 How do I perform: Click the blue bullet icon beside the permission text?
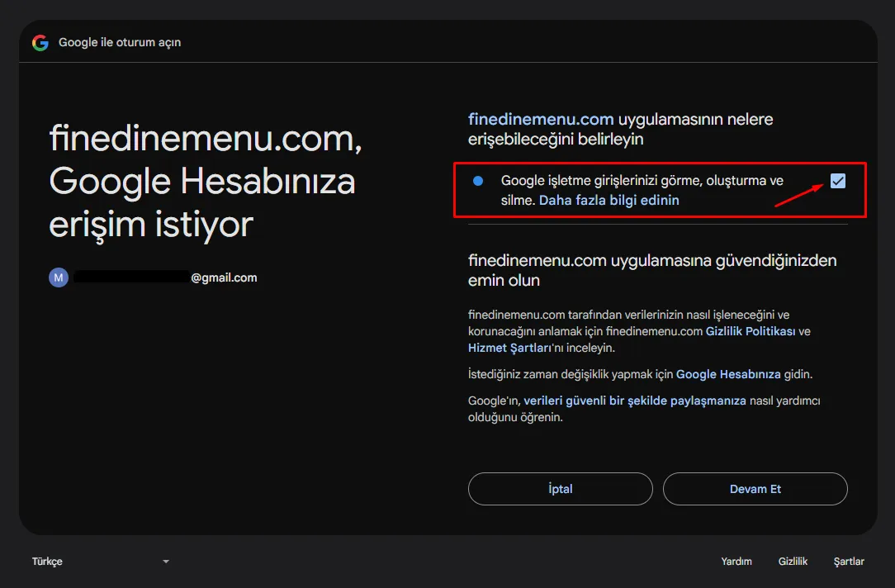(x=478, y=181)
